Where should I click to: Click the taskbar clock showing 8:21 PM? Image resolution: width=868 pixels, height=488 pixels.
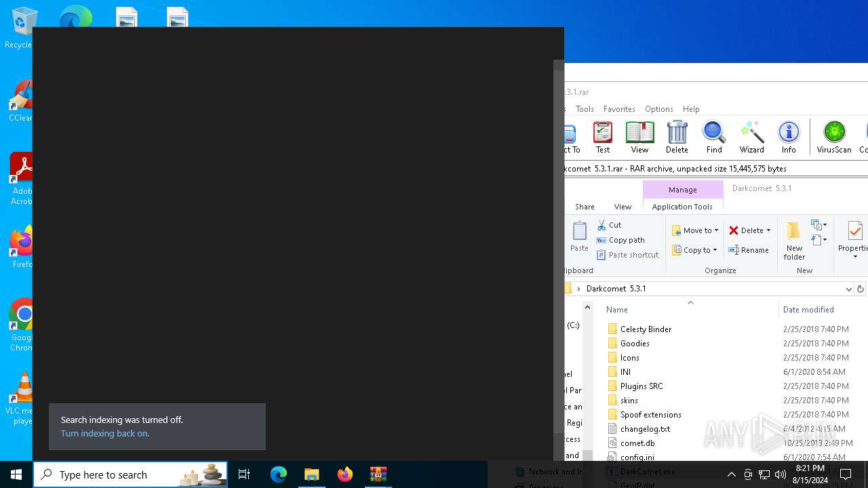[810, 474]
